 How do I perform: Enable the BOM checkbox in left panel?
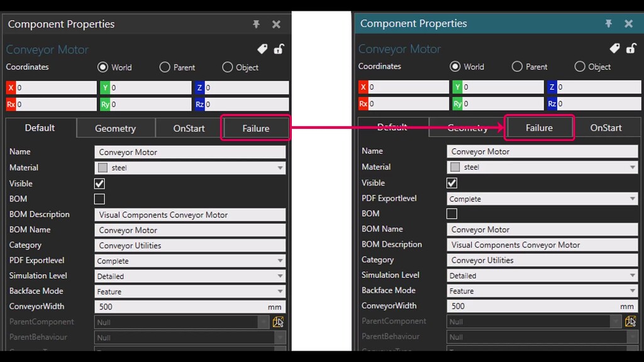(x=99, y=199)
